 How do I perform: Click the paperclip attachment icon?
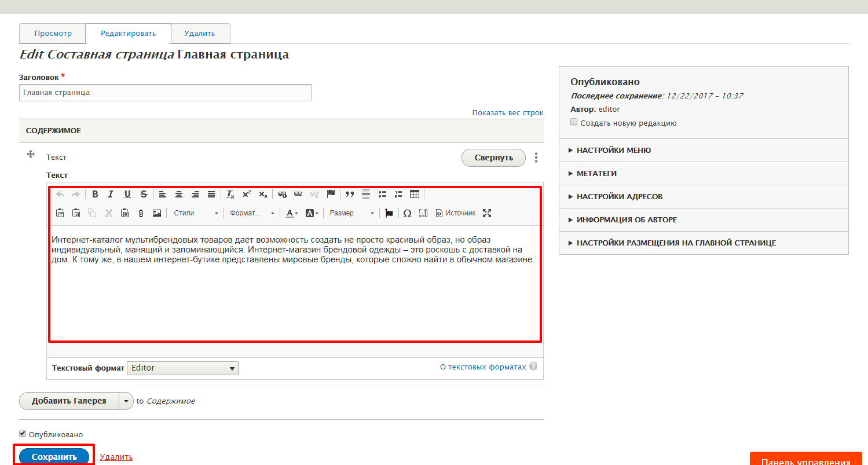tap(141, 213)
